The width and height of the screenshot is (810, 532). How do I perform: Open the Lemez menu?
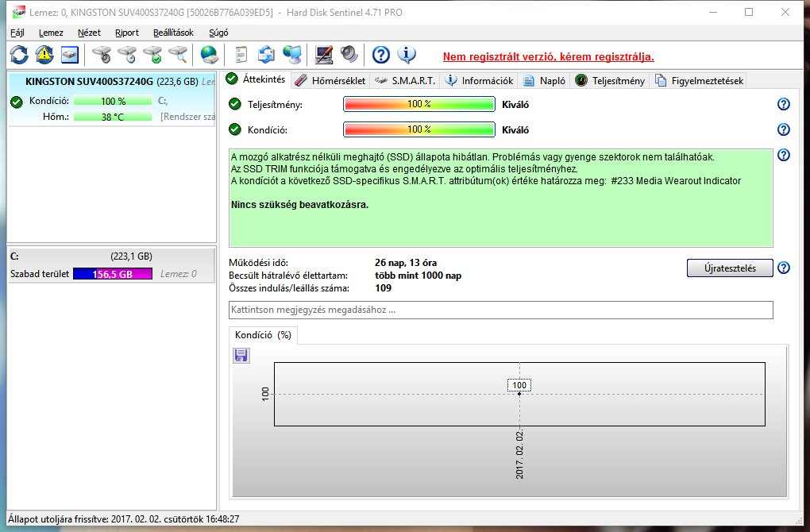[x=51, y=33]
